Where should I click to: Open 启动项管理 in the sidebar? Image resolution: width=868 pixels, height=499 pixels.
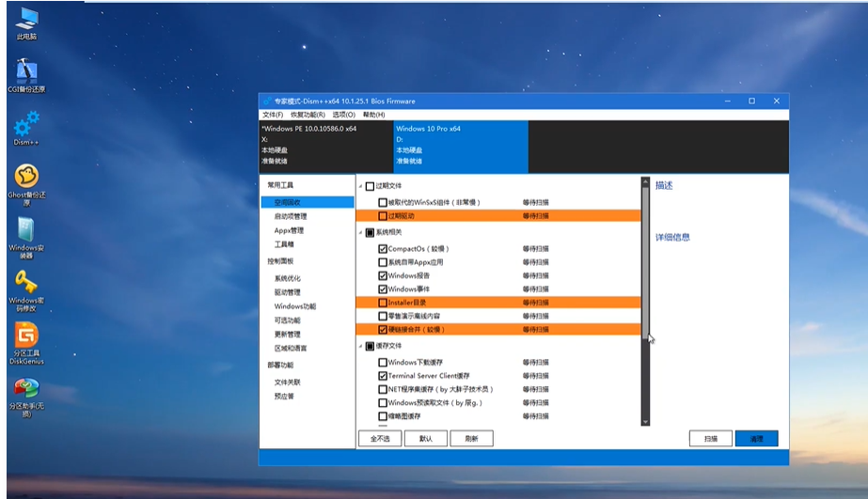(291, 216)
